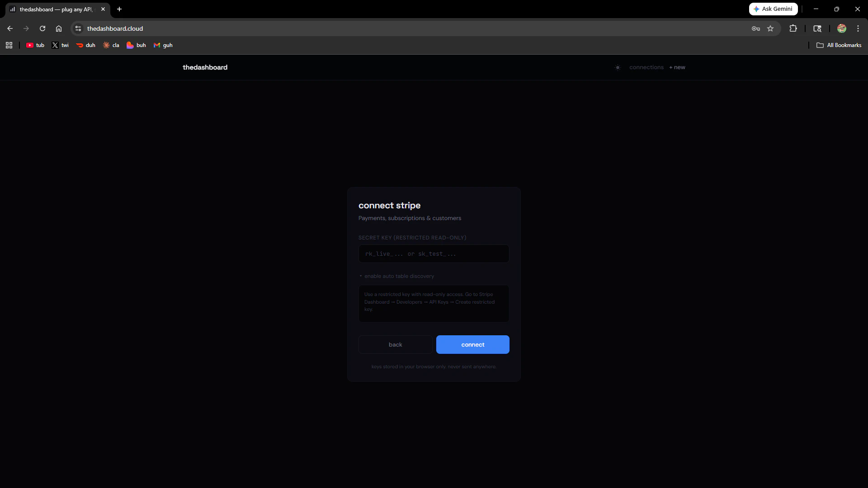This screenshot has width=868, height=488.
Task: Bookmark the page with the star icon
Action: (x=771, y=28)
